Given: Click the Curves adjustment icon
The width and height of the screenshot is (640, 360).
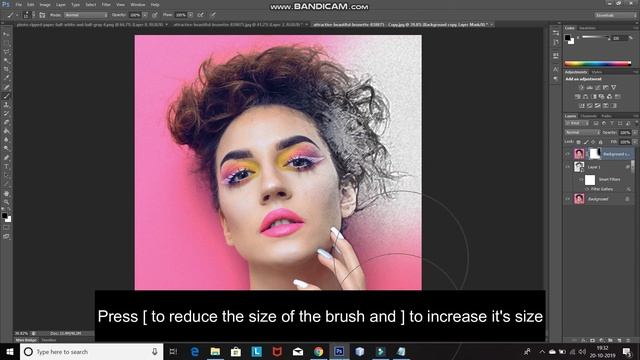Looking at the screenshot, I should pos(598,87).
